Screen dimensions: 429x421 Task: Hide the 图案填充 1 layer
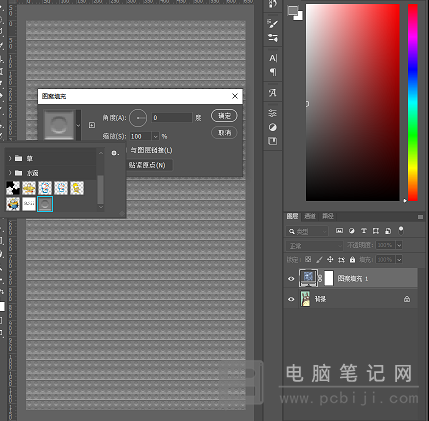(291, 279)
